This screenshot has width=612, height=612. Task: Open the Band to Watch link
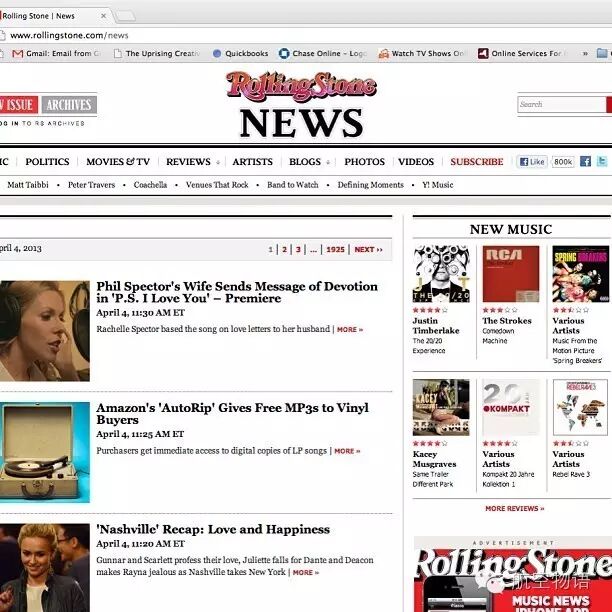(293, 185)
